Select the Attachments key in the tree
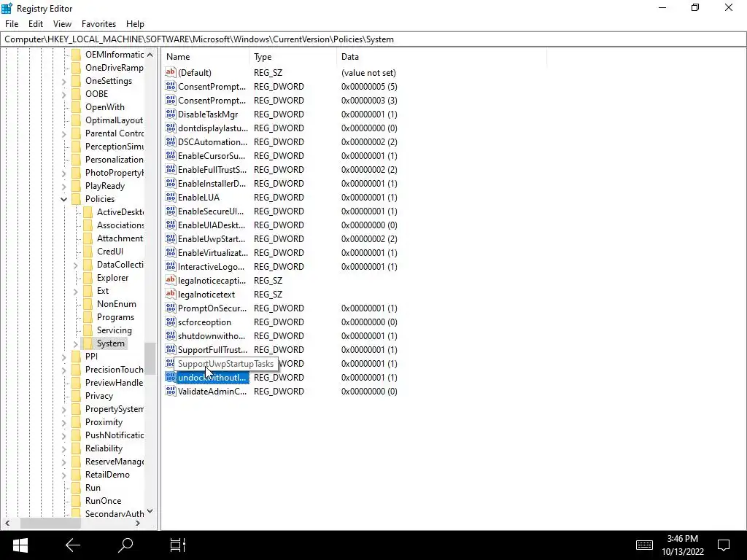This screenshot has height=560, width=747. point(120,238)
